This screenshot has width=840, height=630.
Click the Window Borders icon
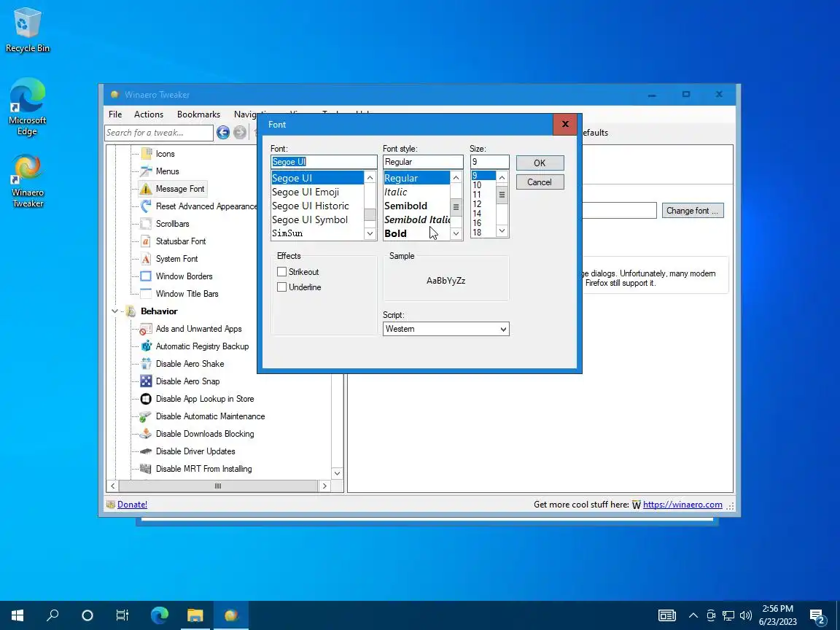(146, 276)
